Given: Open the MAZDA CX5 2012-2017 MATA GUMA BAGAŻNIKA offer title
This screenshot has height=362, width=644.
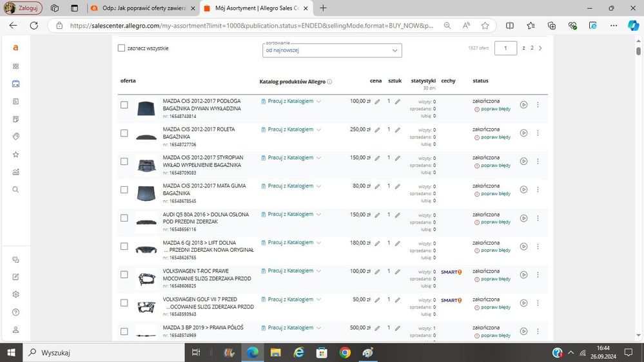Looking at the screenshot, I should point(204,189).
